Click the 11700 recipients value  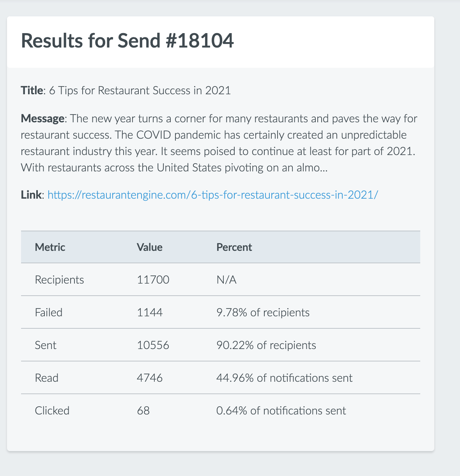click(x=153, y=280)
